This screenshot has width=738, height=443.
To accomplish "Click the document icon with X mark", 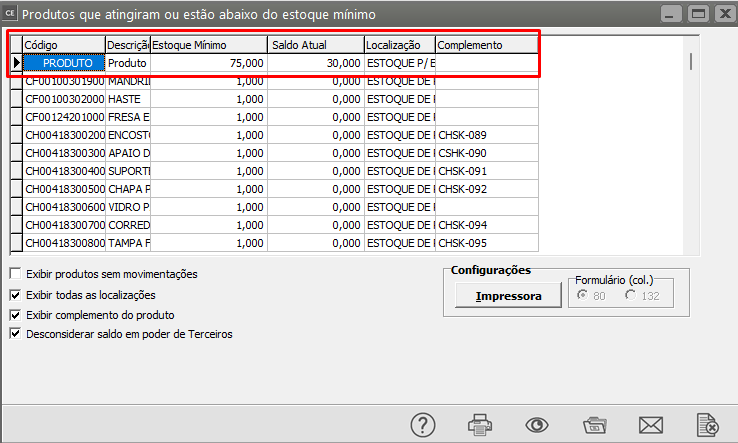I will pos(708,424).
